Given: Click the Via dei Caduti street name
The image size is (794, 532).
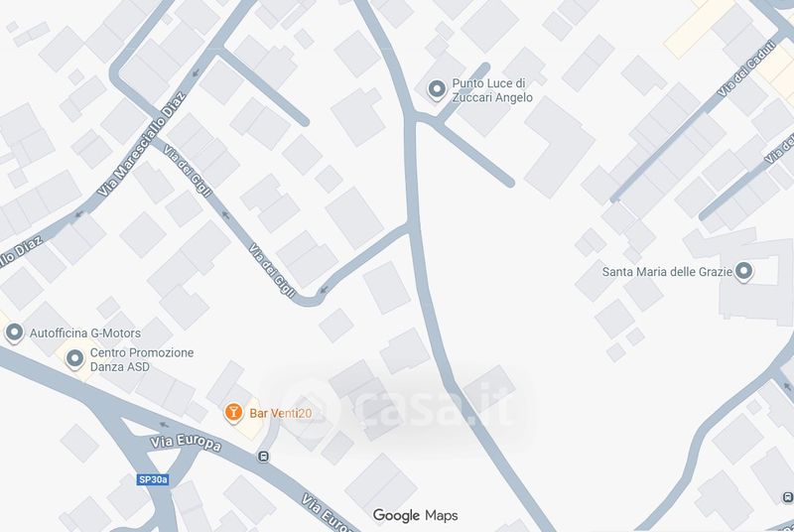Looking at the screenshot, I should pos(746,68).
